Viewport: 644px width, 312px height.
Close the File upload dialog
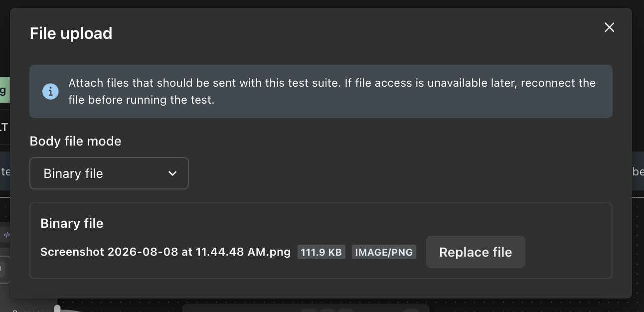click(609, 27)
